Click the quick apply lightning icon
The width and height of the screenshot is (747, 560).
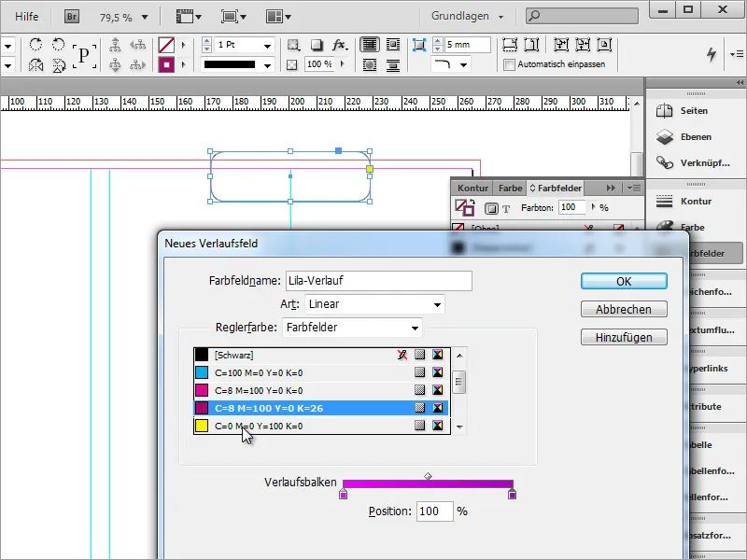712,54
